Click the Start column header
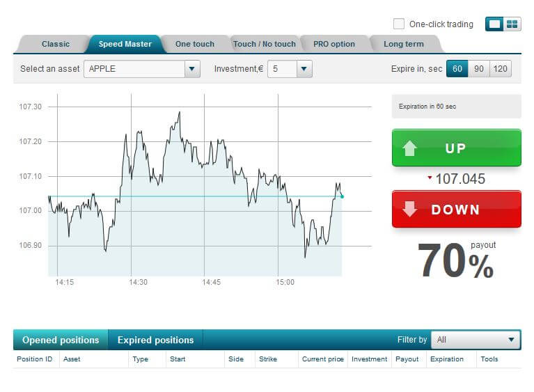This screenshot has height=392, width=534. 178,359
